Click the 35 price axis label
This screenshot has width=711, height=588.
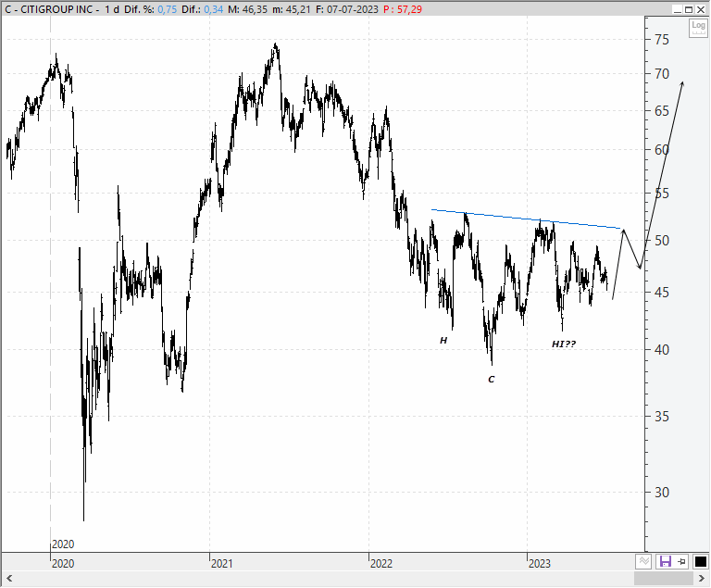pos(662,417)
